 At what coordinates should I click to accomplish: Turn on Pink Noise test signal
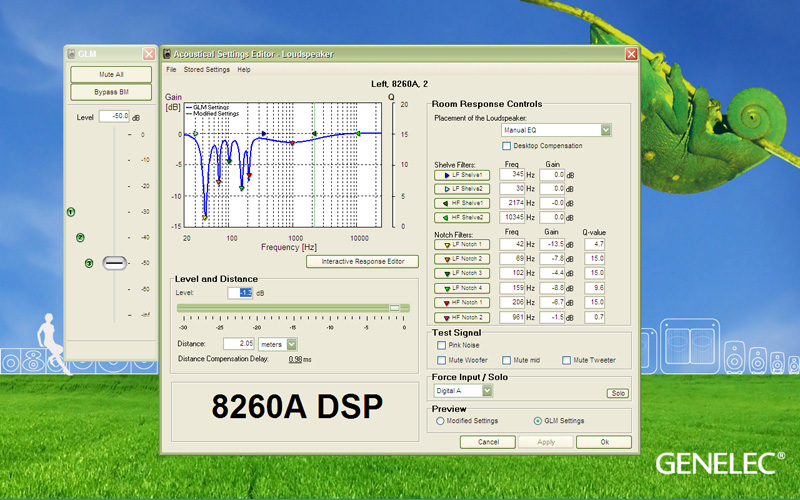pos(442,345)
